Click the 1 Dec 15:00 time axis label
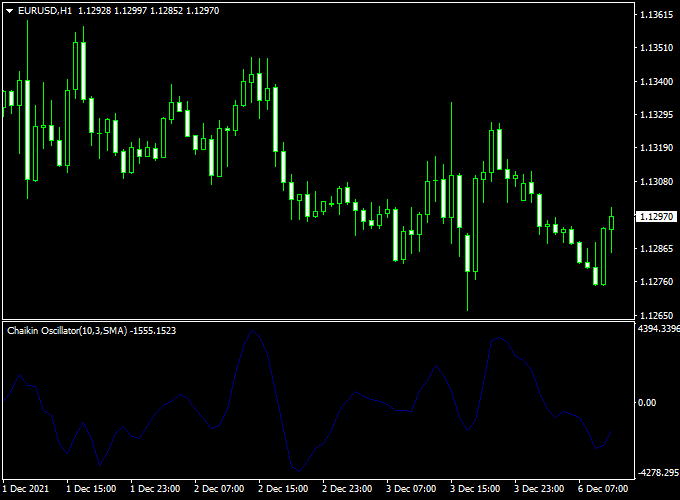 click(91, 489)
